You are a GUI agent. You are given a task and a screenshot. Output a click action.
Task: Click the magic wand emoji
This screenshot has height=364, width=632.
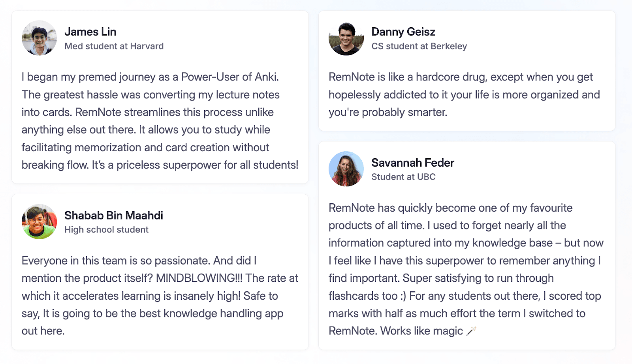(471, 330)
